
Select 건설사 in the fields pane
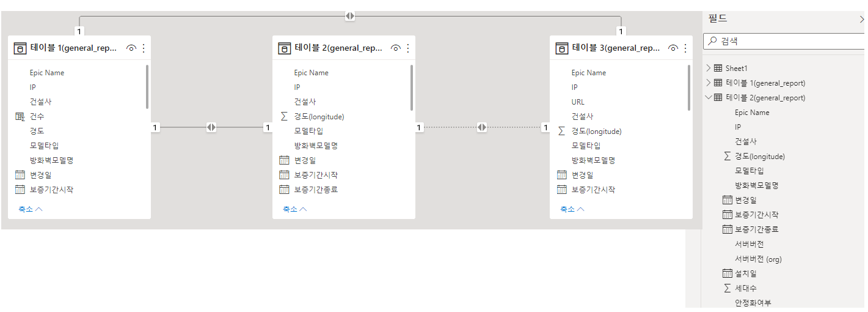pyautogui.click(x=746, y=141)
